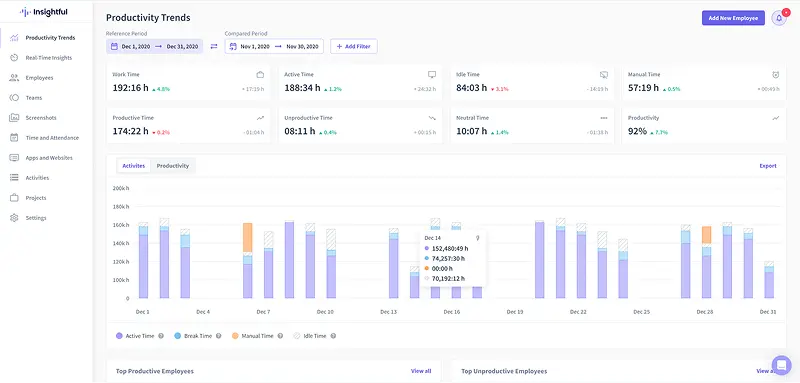800x383 pixels.
Task: Click the Projects briefcase icon
Action: pyautogui.click(x=14, y=198)
